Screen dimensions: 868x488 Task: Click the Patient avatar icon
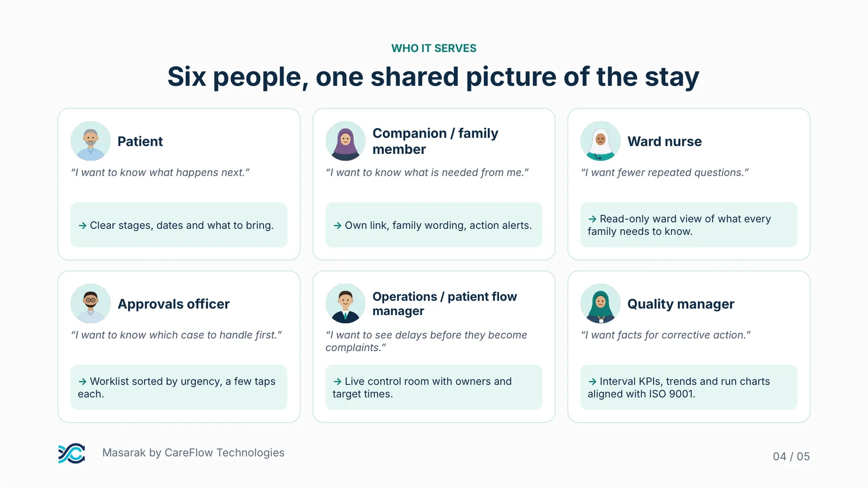[91, 141]
